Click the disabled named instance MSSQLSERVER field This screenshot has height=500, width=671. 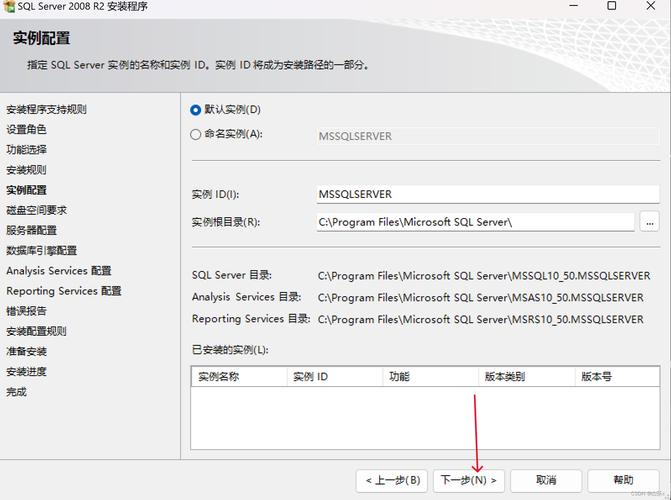488,136
